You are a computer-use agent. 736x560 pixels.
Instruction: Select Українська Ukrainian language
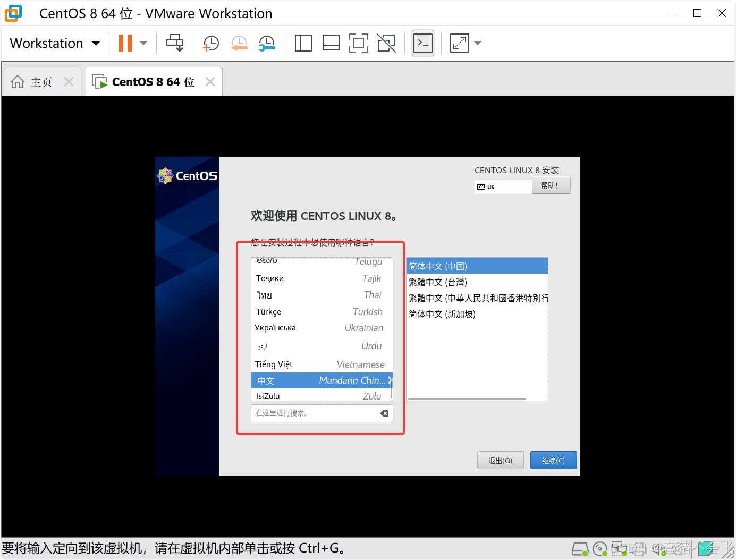[321, 328]
